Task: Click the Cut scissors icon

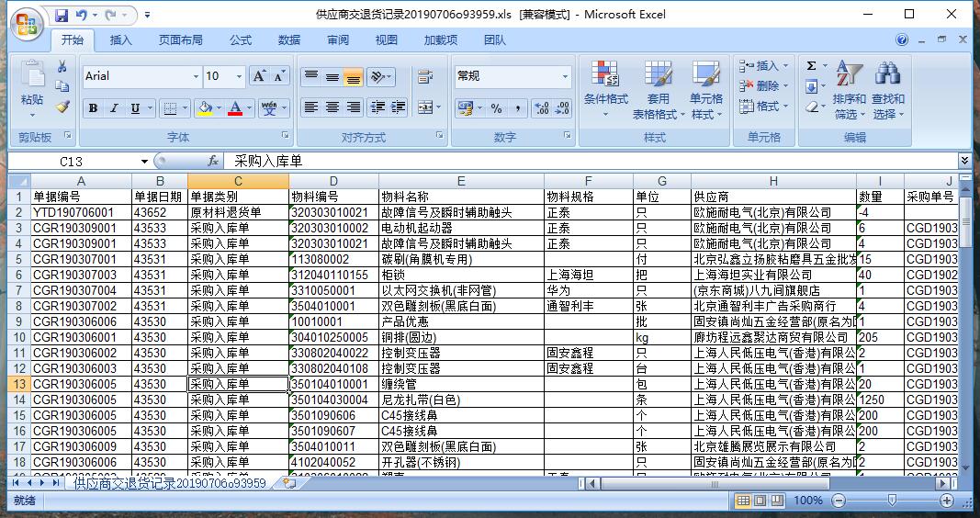Action: [62, 67]
